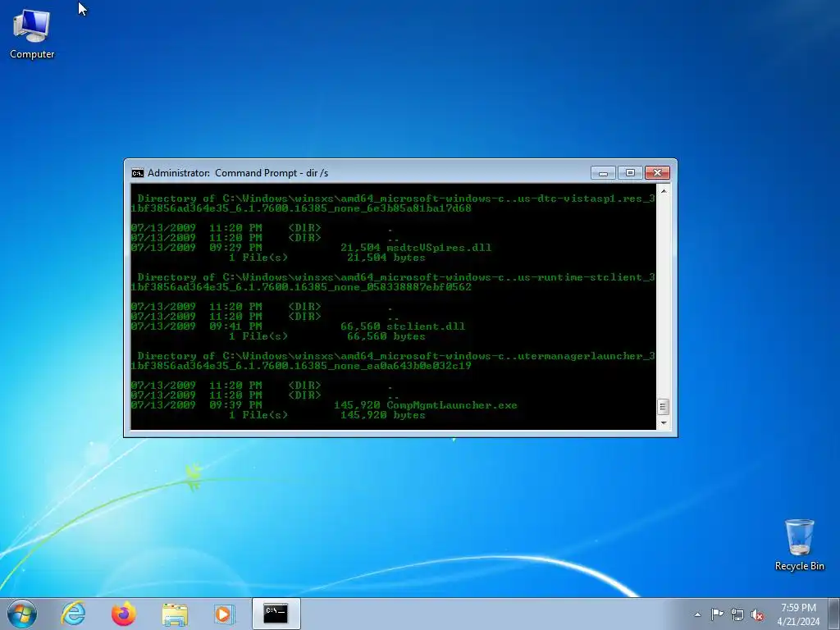Image resolution: width=840 pixels, height=630 pixels.
Task: Click the Command Prompt scrollbar thumb
Action: pos(663,407)
